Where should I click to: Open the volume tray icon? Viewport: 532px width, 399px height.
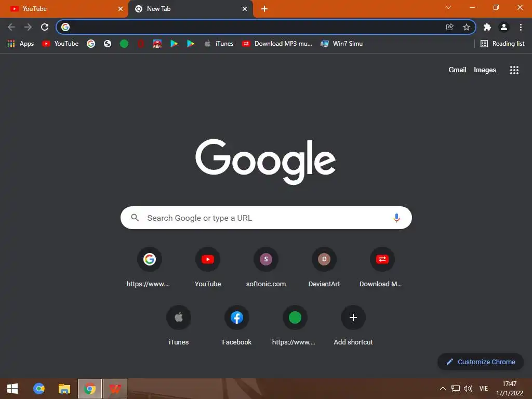pos(468,389)
